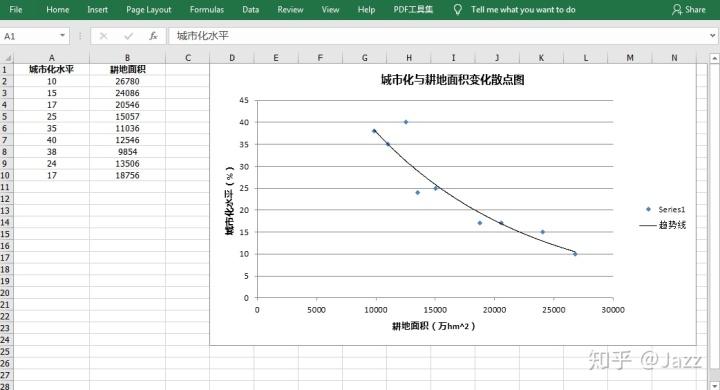Open the File tab
Screen dimensions: 720x390
[16, 10]
